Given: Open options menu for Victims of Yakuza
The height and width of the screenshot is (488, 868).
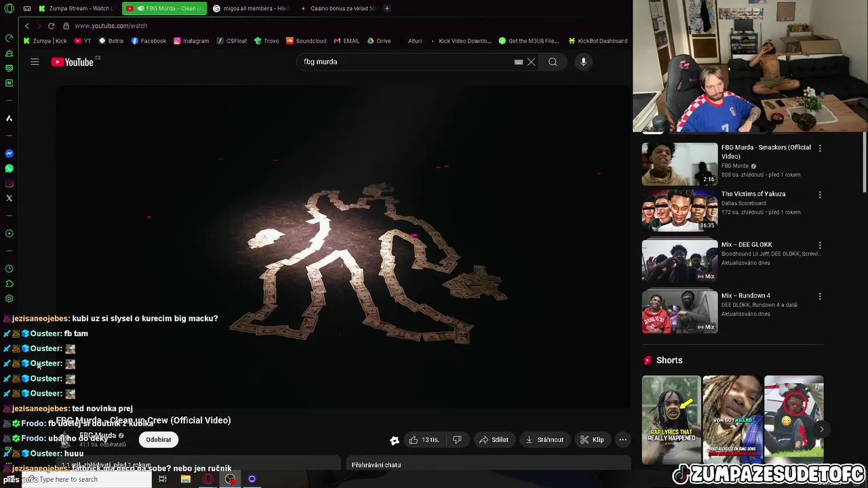Looking at the screenshot, I should coord(820,195).
